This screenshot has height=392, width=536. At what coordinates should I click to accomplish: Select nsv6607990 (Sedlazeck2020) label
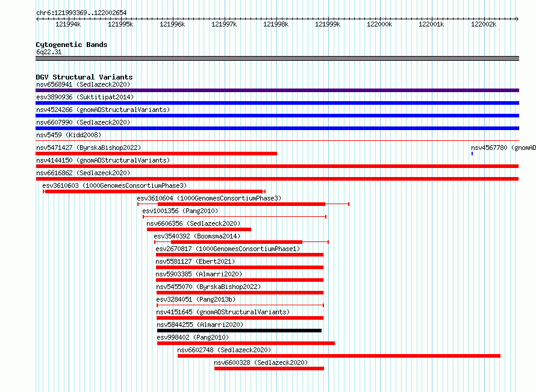pyautogui.click(x=83, y=122)
